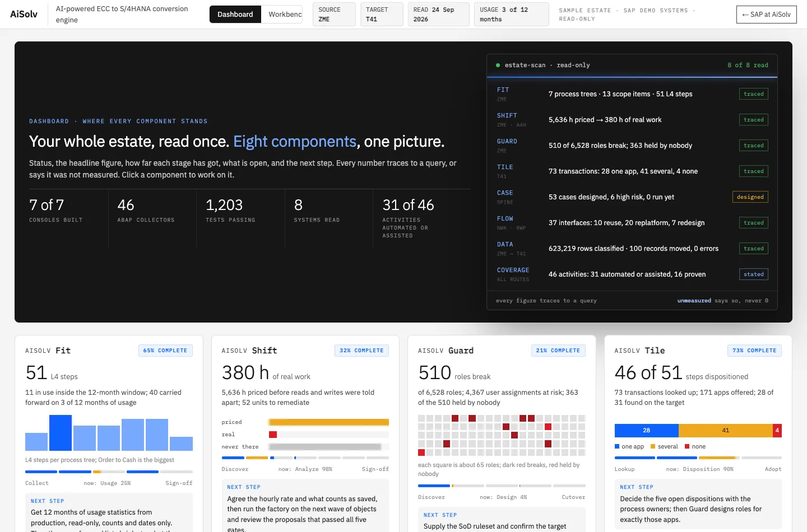
Task: Click the READ 24 Sep 2026 chip
Action: 438,15
